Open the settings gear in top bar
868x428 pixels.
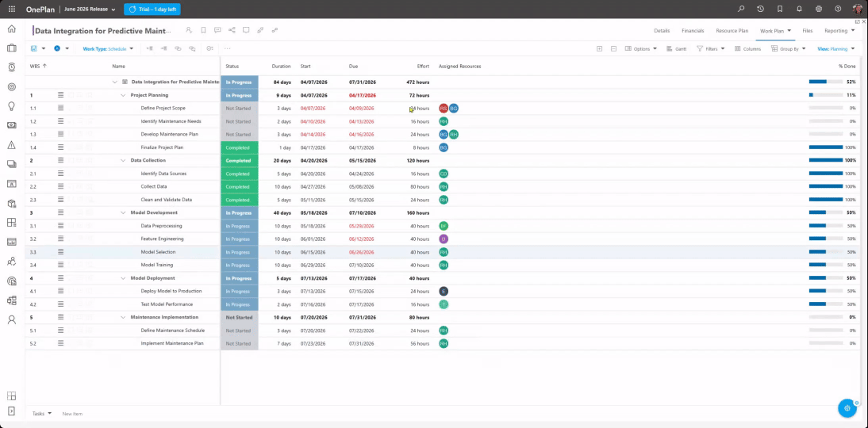[x=819, y=9]
